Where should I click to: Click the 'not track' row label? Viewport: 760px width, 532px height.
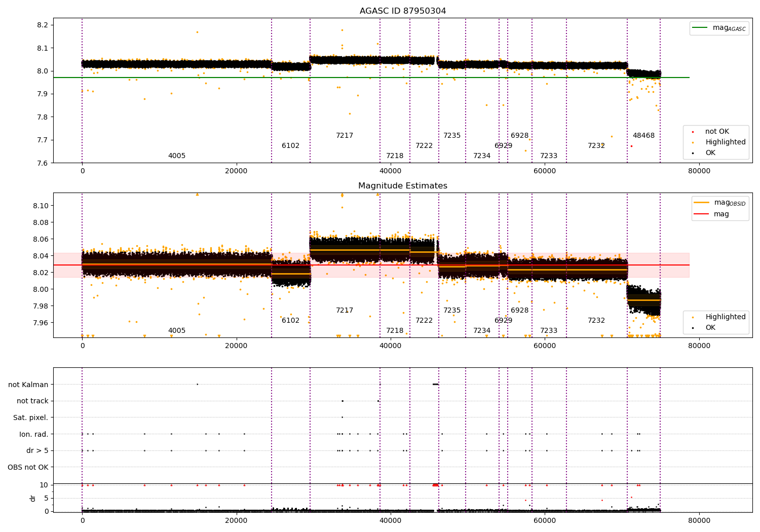[32, 401]
